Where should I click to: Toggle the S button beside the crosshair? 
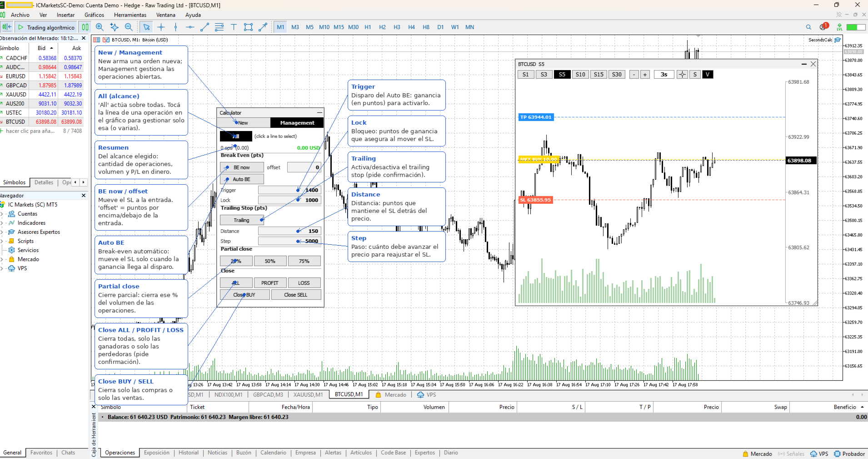tap(695, 75)
